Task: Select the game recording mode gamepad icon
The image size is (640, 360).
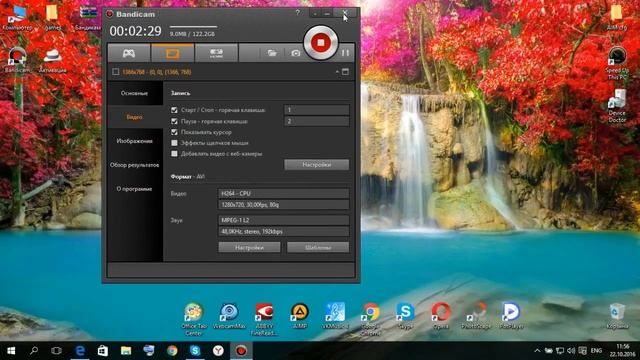Action: click(129, 53)
